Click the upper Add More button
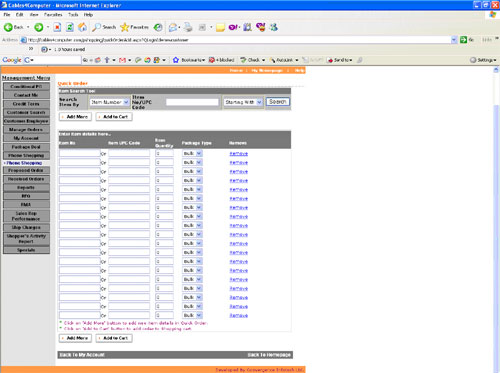This screenshot has width=500, height=373. [x=75, y=117]
